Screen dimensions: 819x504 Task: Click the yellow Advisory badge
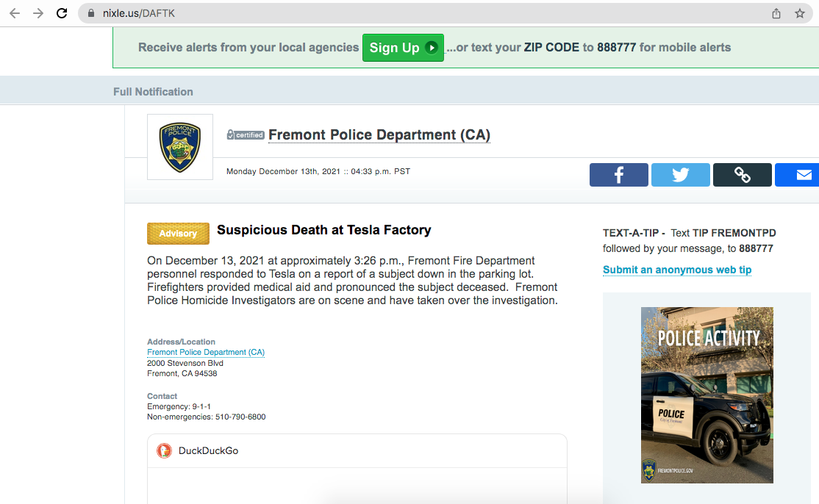click(x=178, y=234)
